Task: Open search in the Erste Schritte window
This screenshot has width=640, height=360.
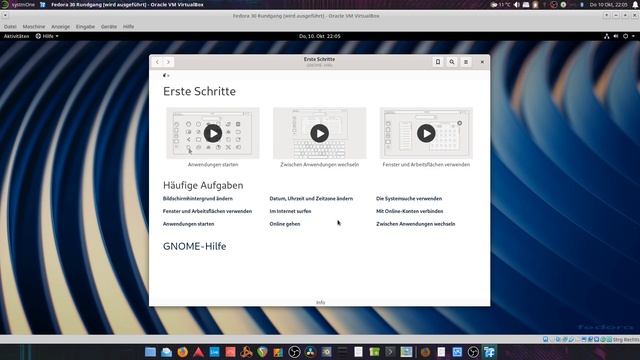Action: (x=452, y=62)
